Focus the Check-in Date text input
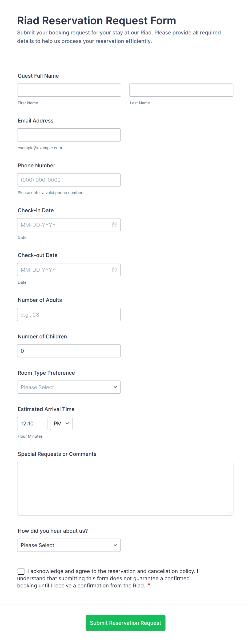The width and height of the screenshot is (248, 644). tap(64, 225)
